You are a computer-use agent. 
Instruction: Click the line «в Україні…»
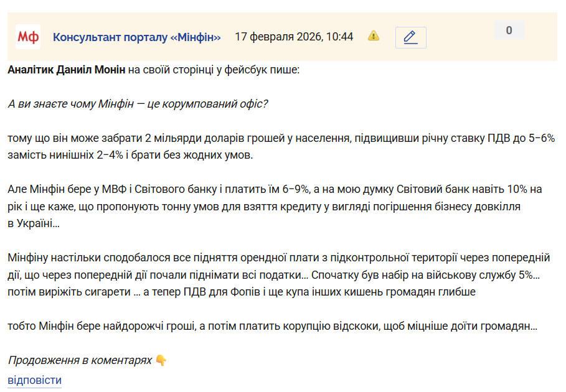click(x=34, y=223)
